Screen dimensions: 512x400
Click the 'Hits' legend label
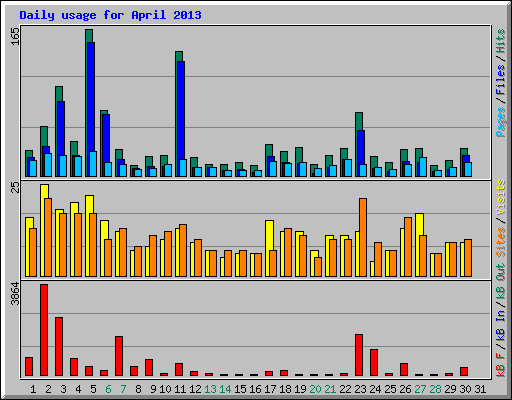(501, 41)
